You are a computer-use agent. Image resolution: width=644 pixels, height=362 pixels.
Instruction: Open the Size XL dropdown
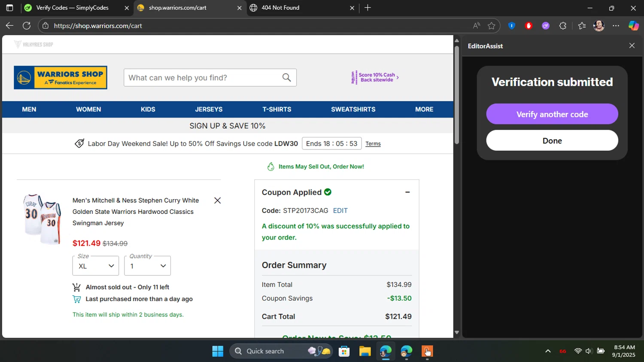[x=96, y=266]
